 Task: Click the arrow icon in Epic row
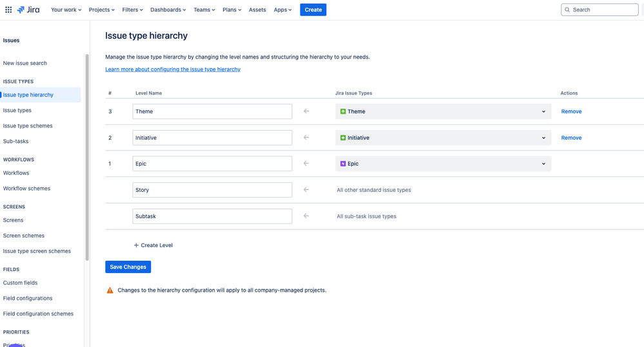[306, 164]
